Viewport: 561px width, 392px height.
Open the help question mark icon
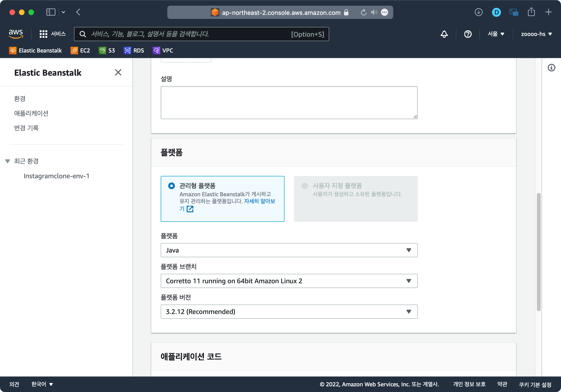click(468, 34)
